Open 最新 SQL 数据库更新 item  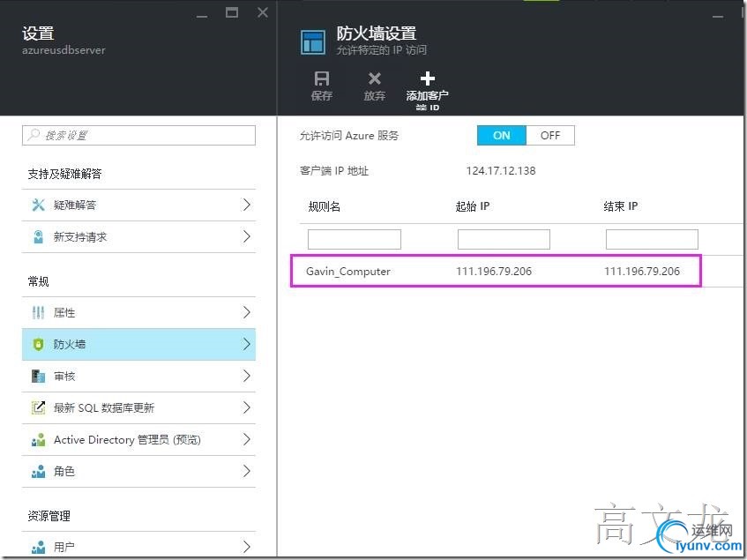click(138, 407)
